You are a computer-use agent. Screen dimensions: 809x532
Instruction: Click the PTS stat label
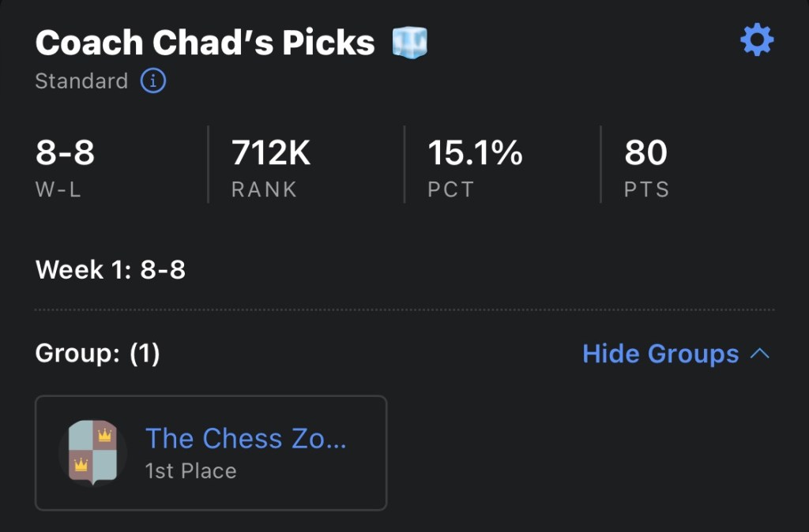click(x=646, y=190)
